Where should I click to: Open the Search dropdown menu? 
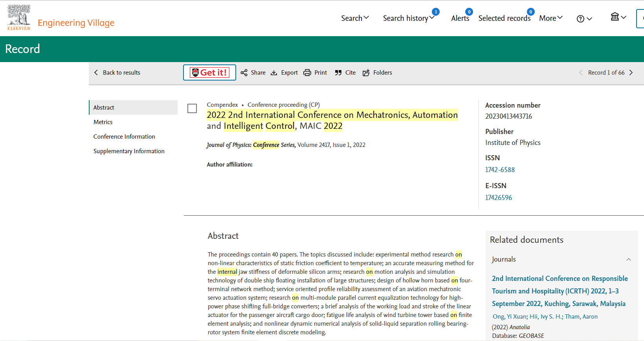tap(355, 18)
